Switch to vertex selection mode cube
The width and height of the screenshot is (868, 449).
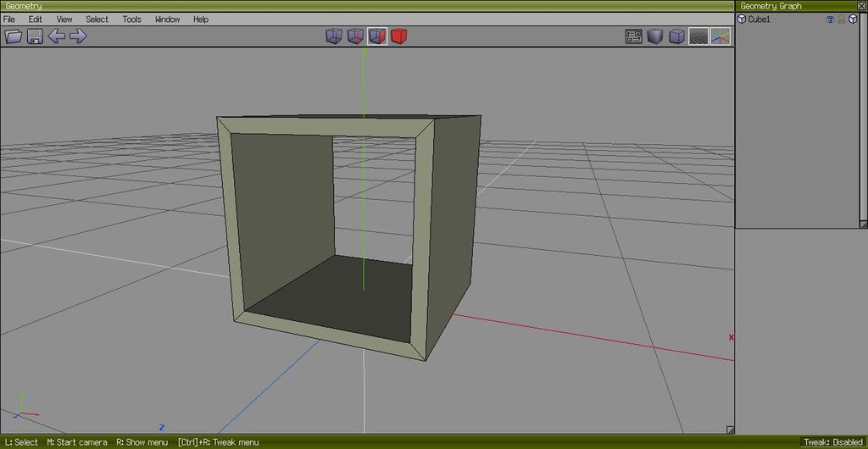coord(334,36)
